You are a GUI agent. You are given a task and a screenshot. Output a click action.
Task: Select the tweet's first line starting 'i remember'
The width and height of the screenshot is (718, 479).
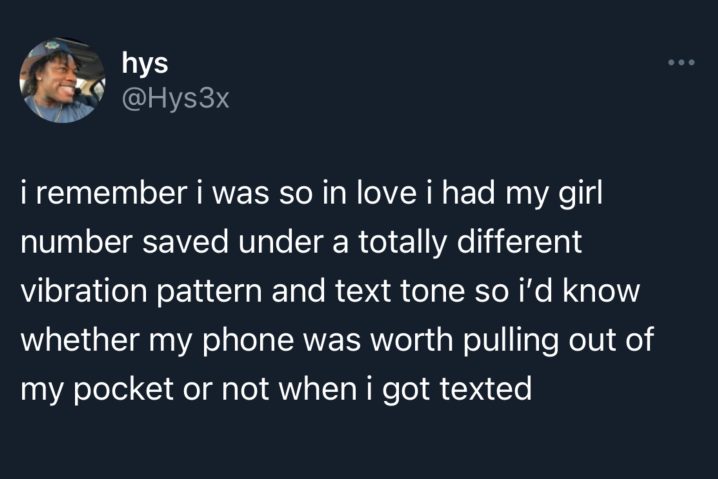click(x=311, y=194)
